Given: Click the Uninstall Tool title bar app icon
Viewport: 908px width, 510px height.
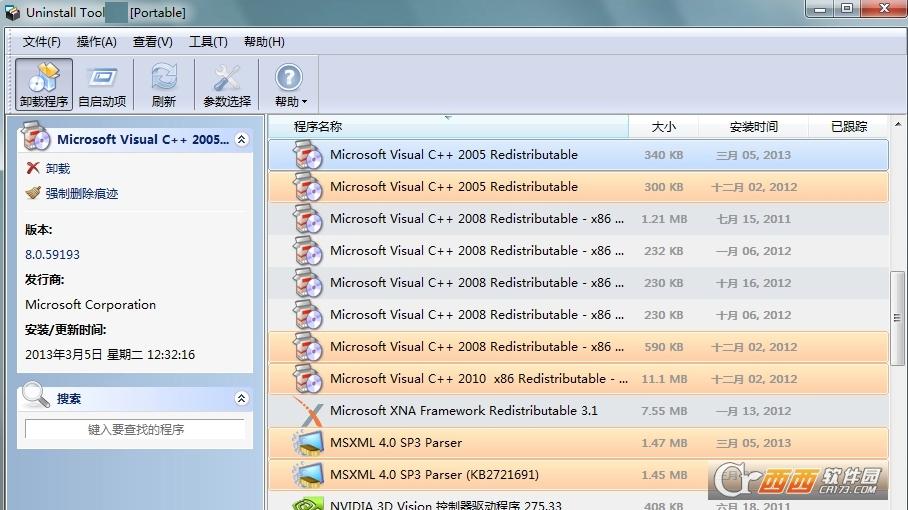Looking at the screenshot, I should pyautogui.click(x=12, y=12).
